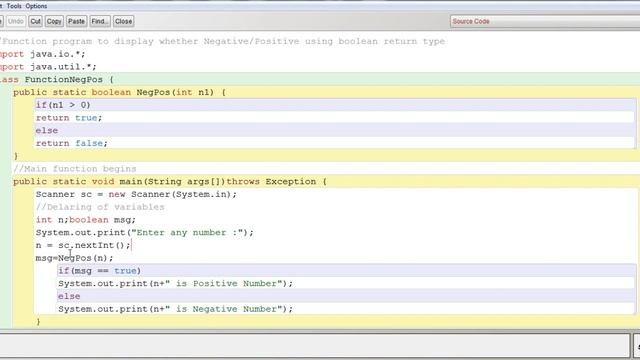Click the 'is Negative Number' print statement
Screen dimensions: 640x360
pos(176,309)
